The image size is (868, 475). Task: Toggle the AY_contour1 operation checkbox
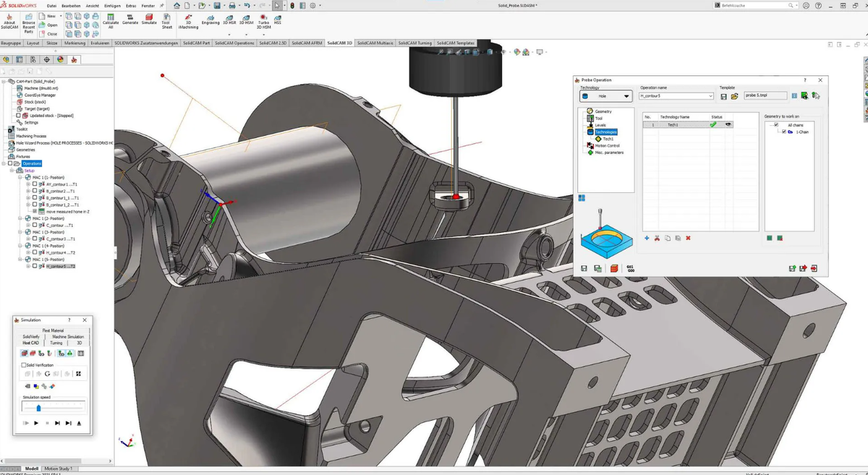click(35, 184)
